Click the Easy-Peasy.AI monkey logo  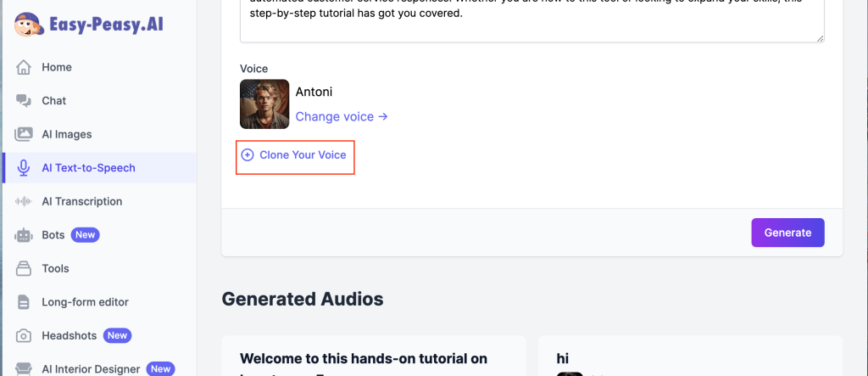click(x=28, y=24)
